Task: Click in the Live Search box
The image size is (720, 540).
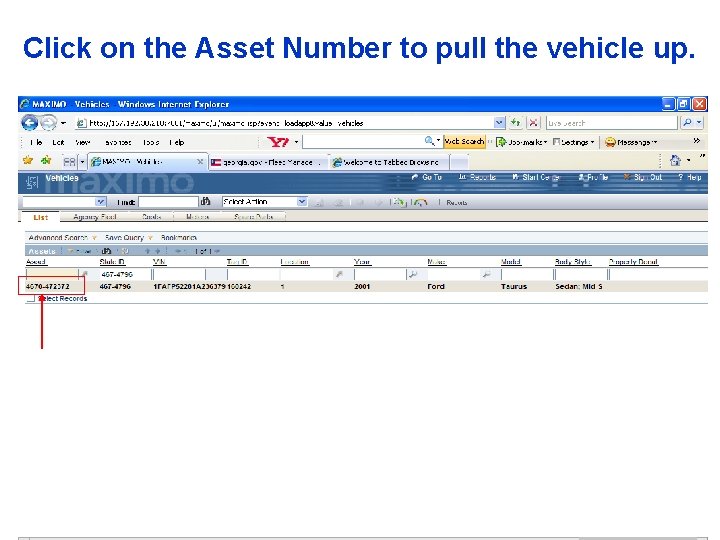Action: coord(612,123)
